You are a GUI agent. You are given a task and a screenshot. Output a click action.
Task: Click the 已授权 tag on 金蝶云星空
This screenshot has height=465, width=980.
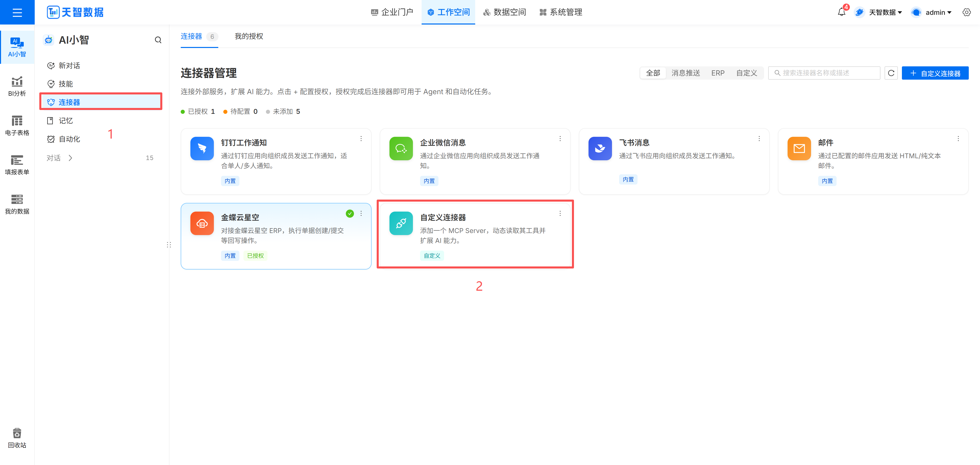click(255, 256)
